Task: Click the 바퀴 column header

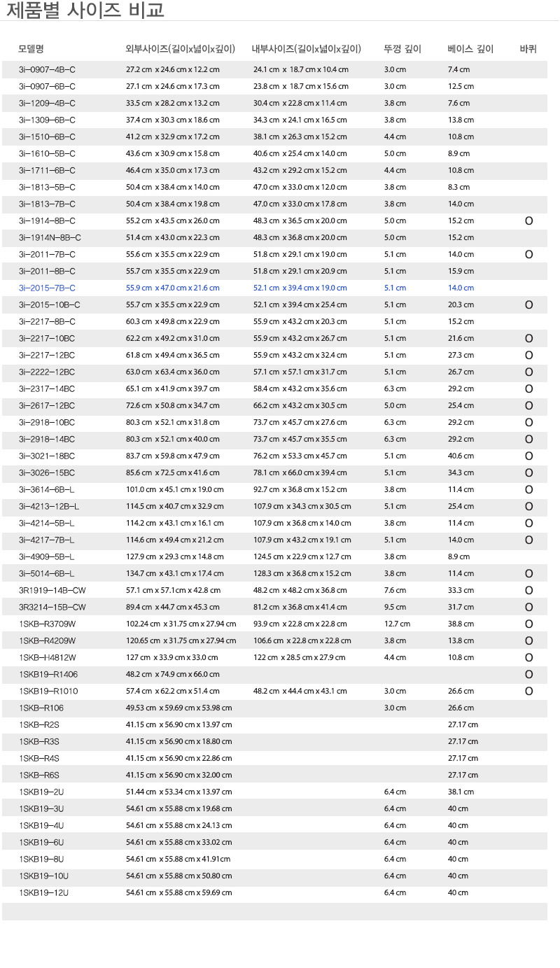Action: (528, 49)
